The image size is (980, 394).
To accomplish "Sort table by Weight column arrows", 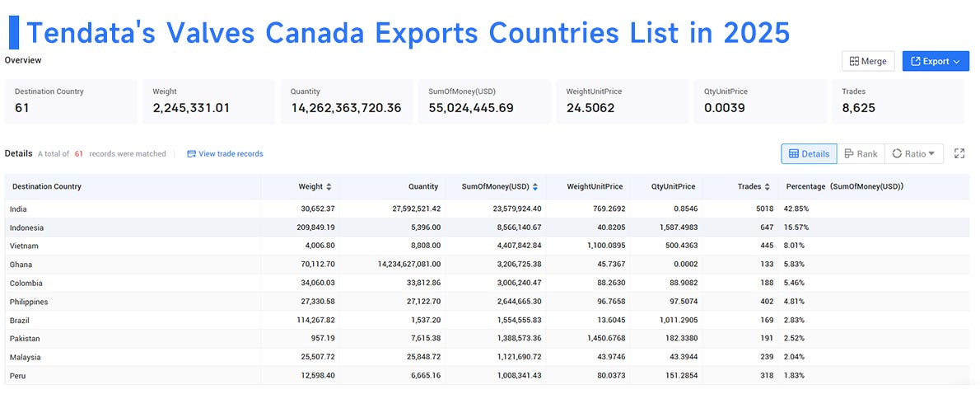I will pos(329,187).
